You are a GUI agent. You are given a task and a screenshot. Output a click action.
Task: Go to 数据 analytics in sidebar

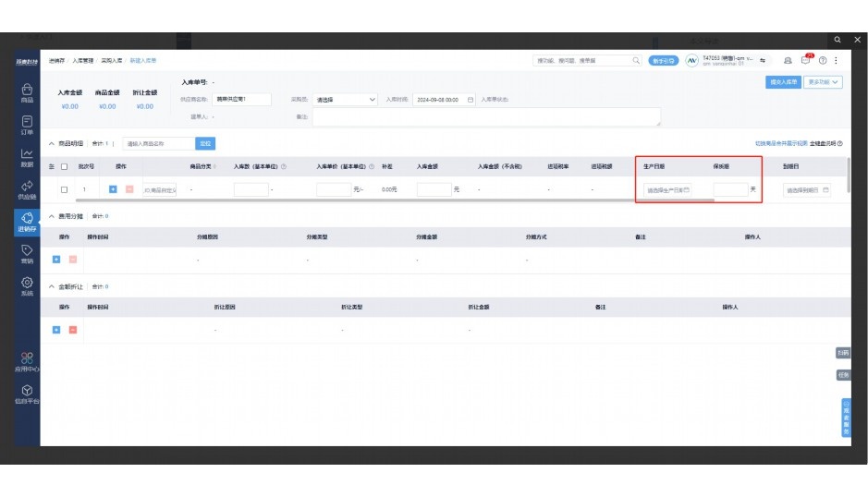click(27, 157)
